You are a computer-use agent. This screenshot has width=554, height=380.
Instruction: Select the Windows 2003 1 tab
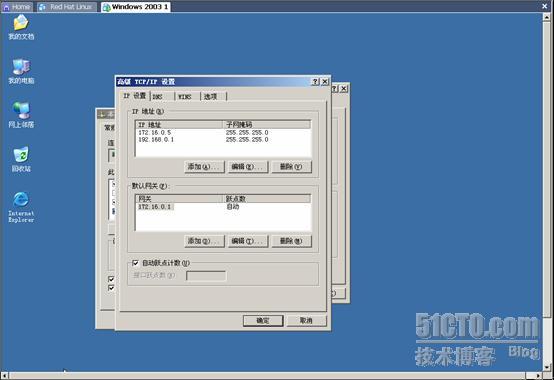click(136, 7)
